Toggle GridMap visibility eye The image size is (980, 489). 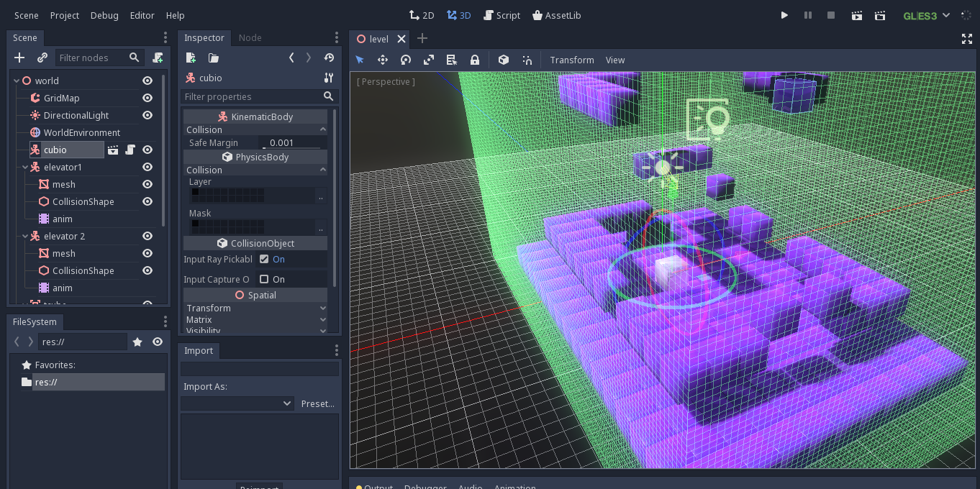click(148, 98)
